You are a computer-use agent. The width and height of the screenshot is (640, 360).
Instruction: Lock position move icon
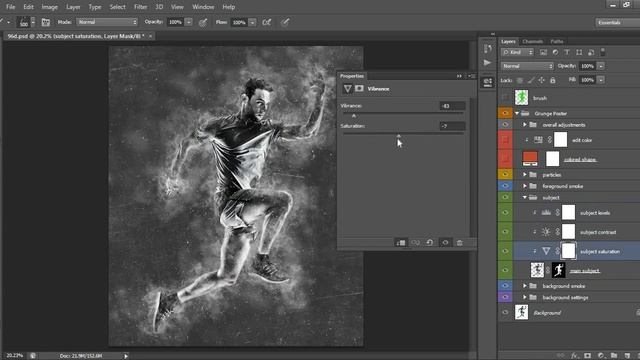542,80
